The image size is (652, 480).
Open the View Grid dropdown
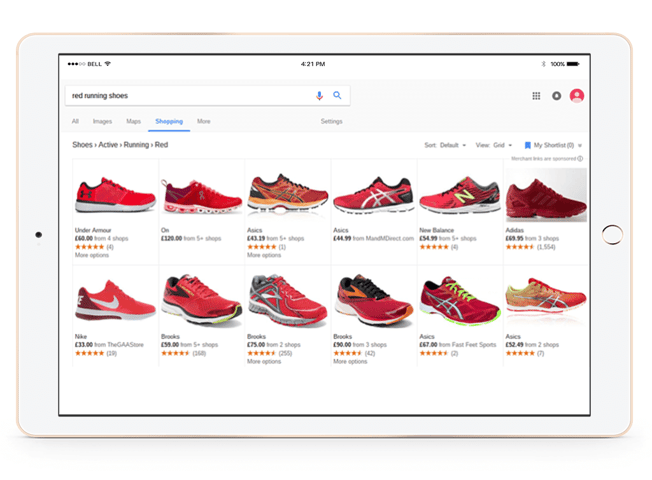[494, 145]
